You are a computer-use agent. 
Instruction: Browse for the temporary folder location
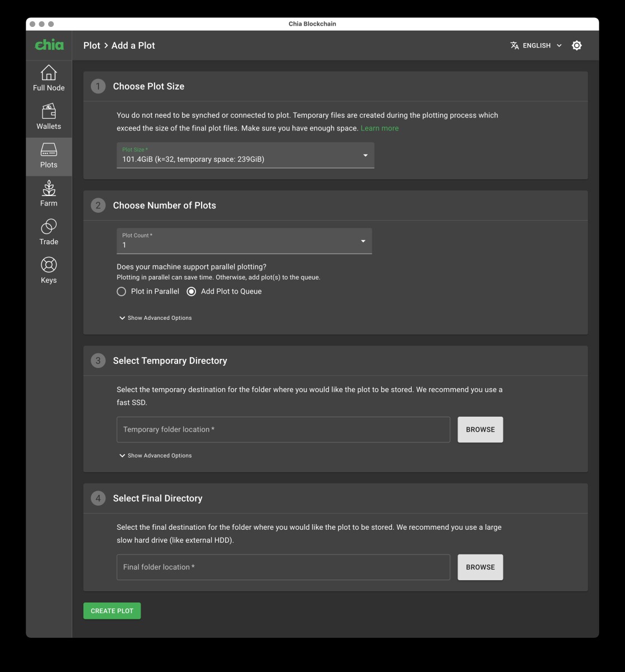coord(480,430)
